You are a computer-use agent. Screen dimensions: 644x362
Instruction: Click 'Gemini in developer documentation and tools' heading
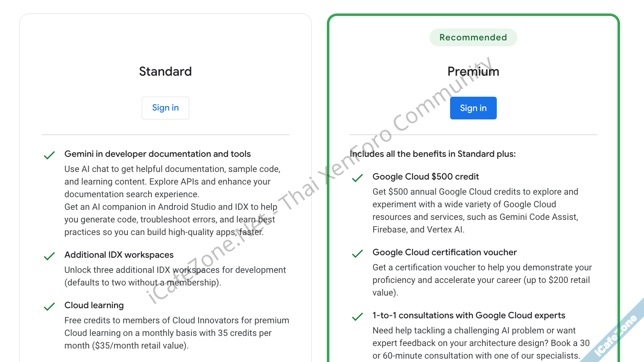(157, 154)
